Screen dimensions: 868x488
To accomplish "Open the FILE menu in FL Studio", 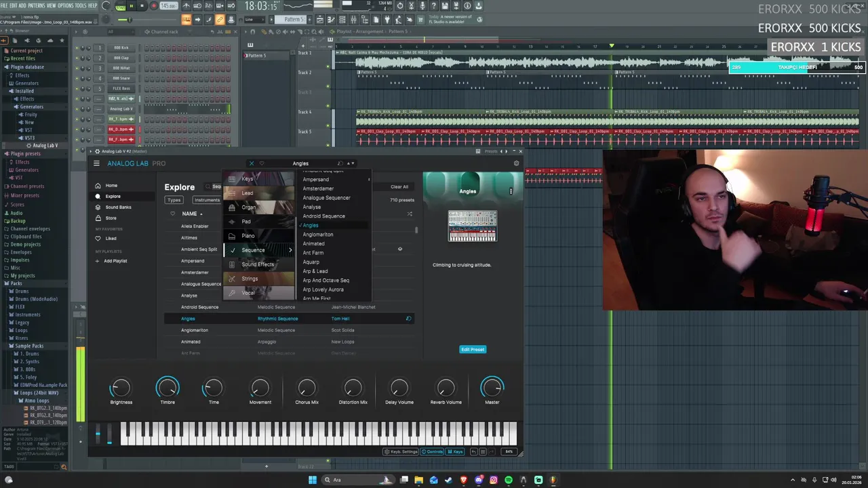I will click(x=4, y=5).
